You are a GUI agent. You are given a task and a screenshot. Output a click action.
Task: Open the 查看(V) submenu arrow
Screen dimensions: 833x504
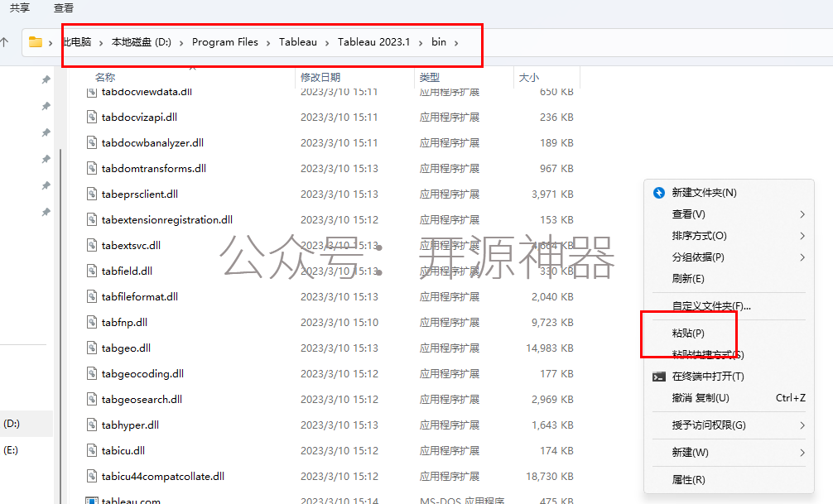tap(802, 214)
